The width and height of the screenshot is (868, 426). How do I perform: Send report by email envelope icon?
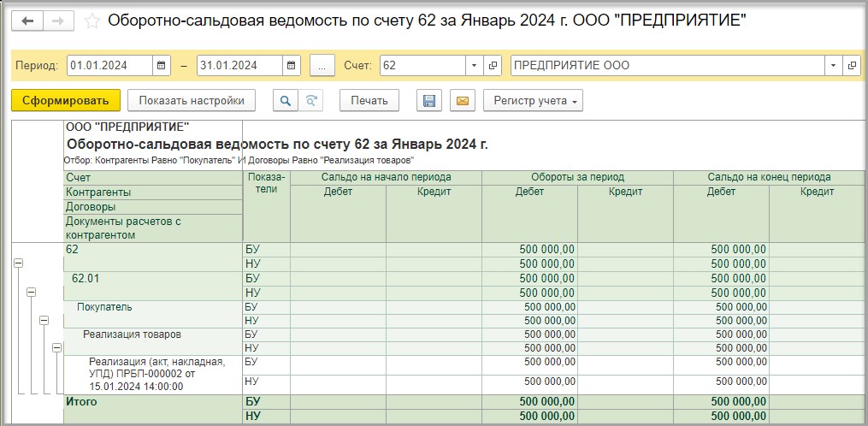click(x=462, y=101)
